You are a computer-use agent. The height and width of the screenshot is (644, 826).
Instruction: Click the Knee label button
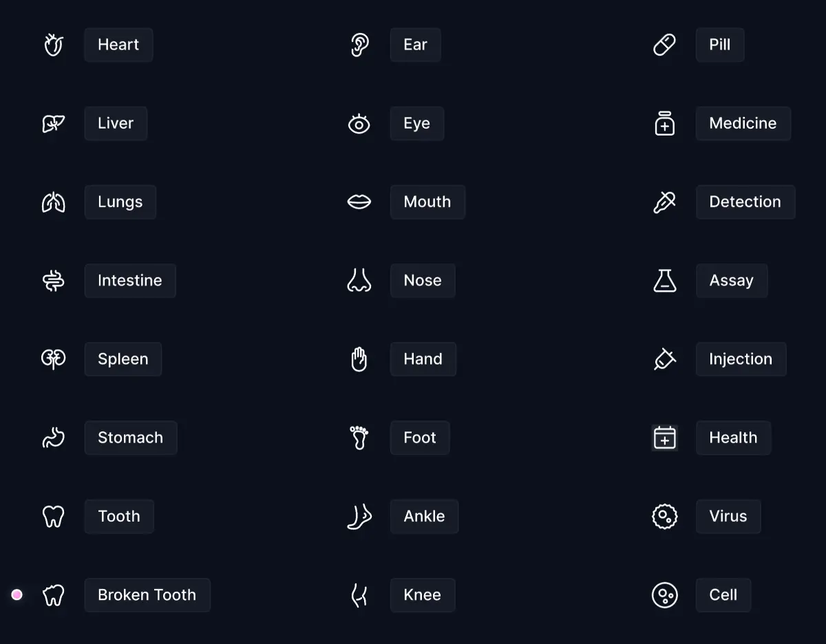click(423, 594)
